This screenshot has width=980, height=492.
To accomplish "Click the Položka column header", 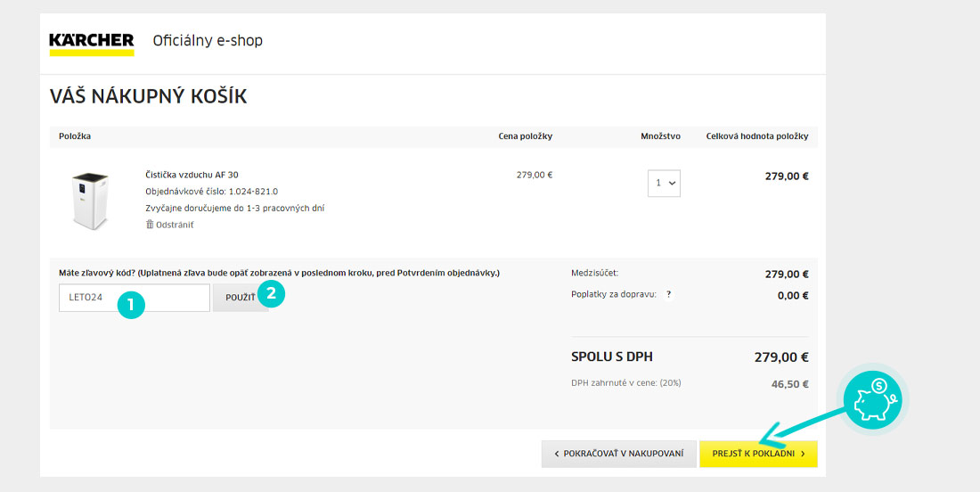I will [x=75, y=136].
